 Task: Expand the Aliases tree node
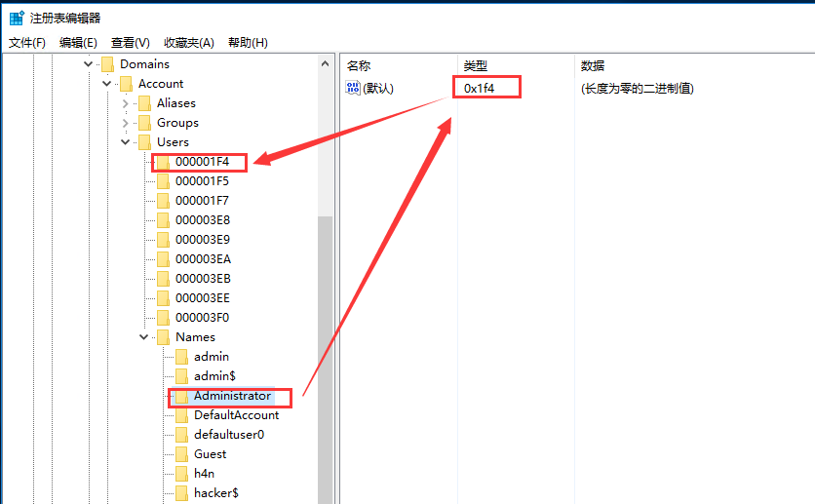(x=125, y=103)
